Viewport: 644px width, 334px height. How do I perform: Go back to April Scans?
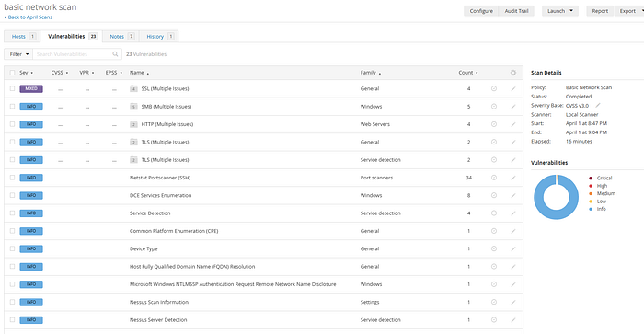coord(29,17)
